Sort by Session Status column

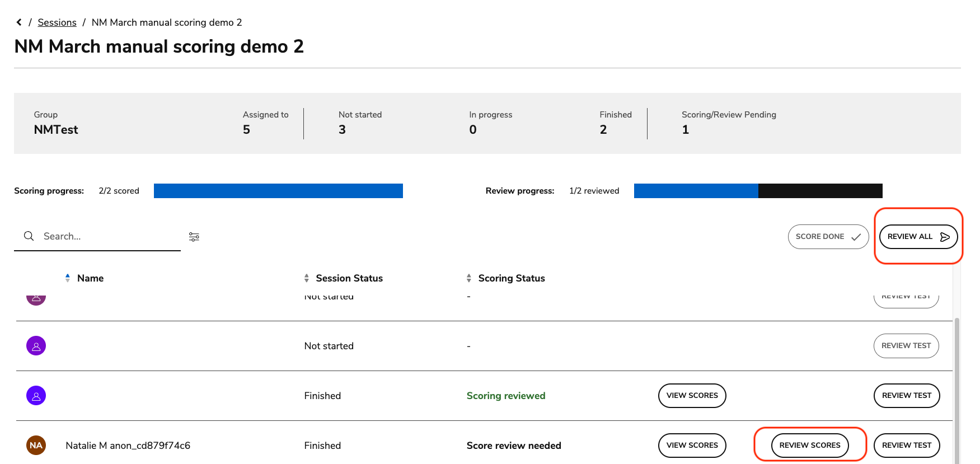(349, 278)
